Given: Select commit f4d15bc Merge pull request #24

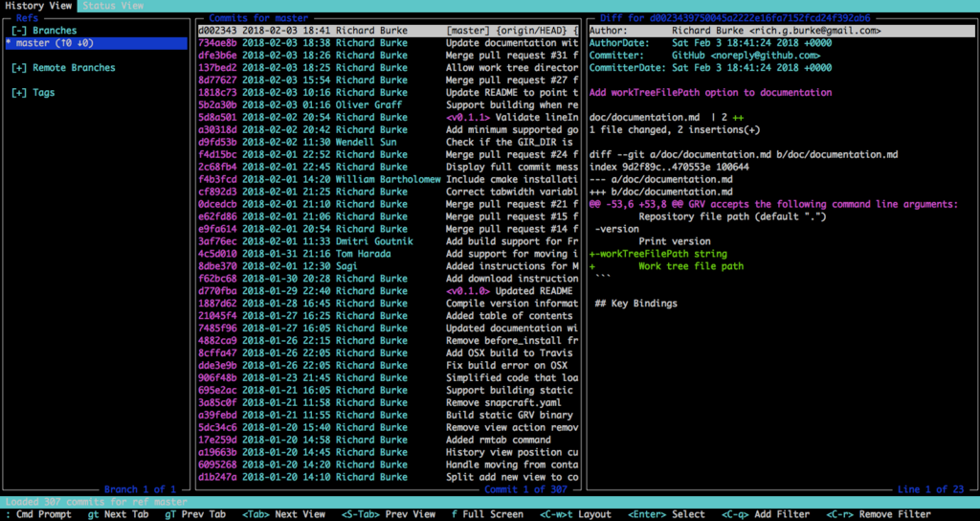Looking at the screenshot, I should [389, 154].
